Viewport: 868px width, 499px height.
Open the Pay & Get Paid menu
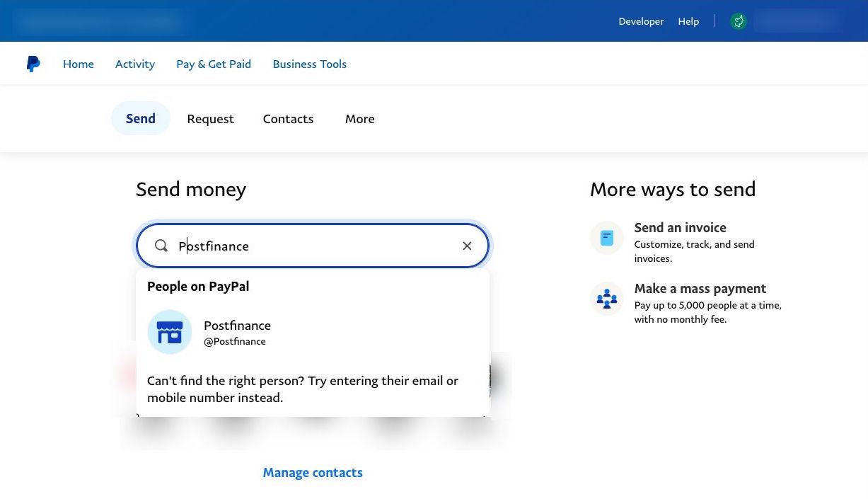tap(214, 64)
